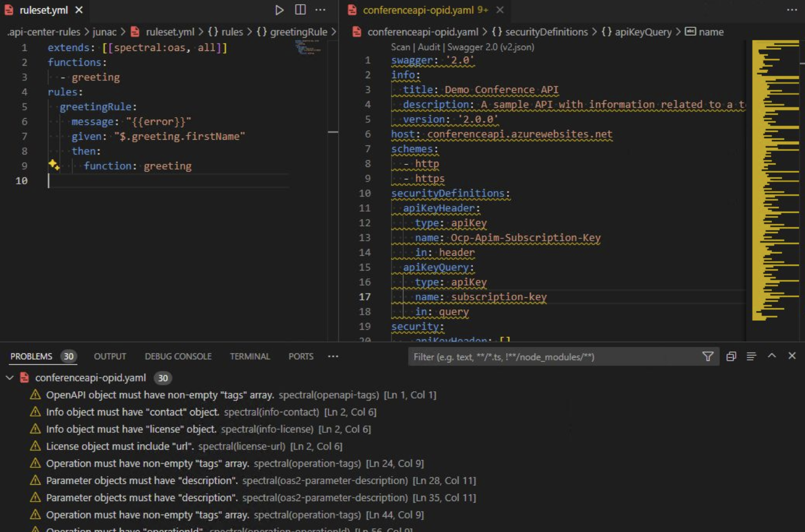Screen dimensions: 805x532
Task: Expand the additional panel tabs ellipsis
Action: coord(333,357)
